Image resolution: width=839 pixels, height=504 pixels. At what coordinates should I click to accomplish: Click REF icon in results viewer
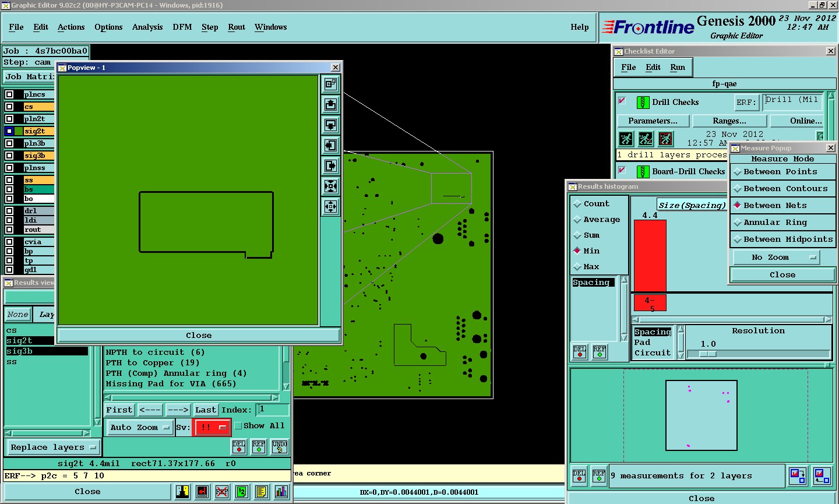coord(259,447)
